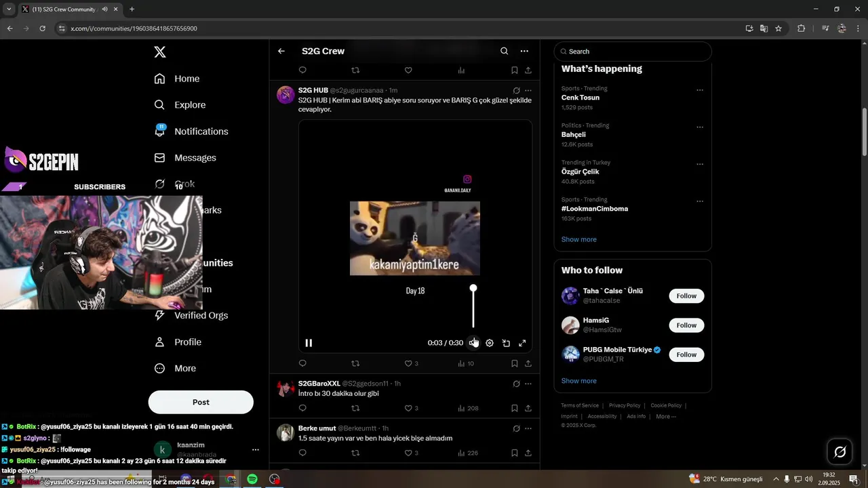
Task: Open Messages in sidebar
Action: pyautogui.click(x=185, y=158)
